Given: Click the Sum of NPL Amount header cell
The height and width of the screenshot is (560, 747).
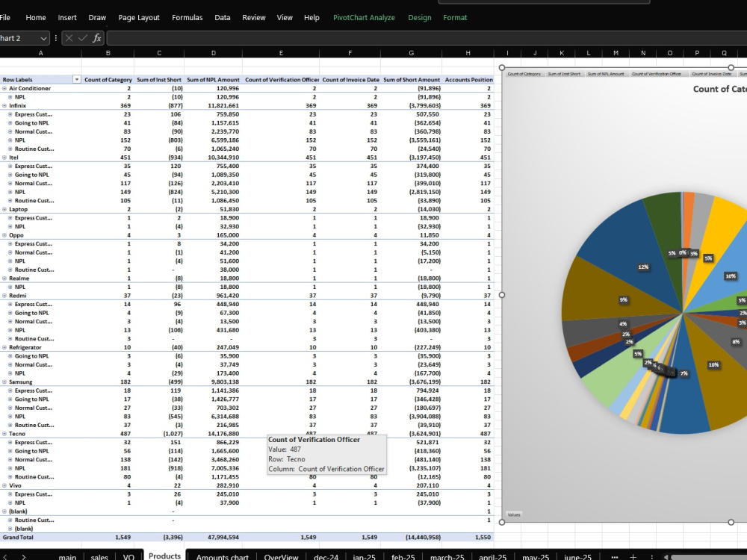Looking at the screenshot, I should click(x=213, y=80).
